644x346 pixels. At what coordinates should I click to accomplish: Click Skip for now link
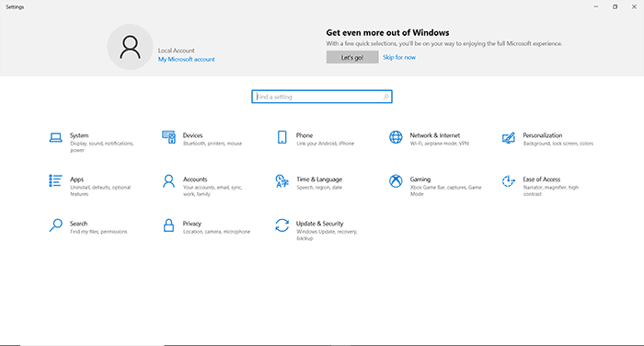pos(399,58)
